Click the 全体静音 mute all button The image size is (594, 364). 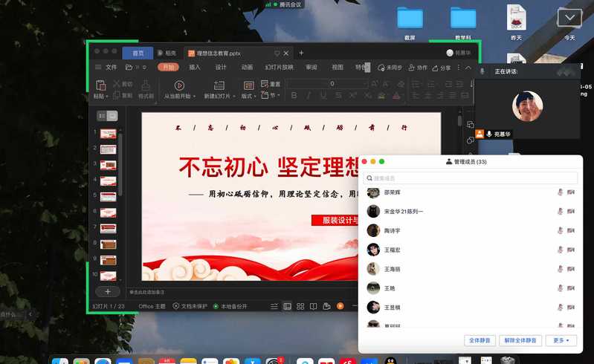pyautogui.click(x=480, y=340)
